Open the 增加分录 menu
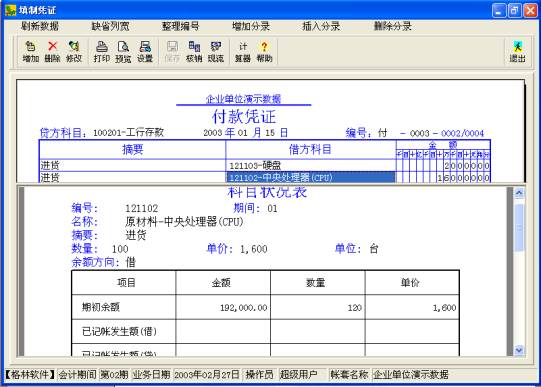 click(251, 26)
